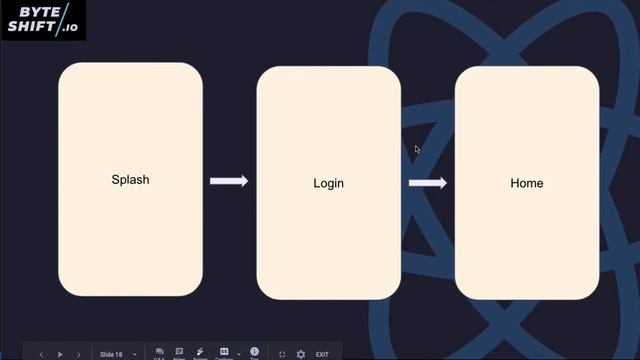Open the Slide 18 selector dropdown

118,355
